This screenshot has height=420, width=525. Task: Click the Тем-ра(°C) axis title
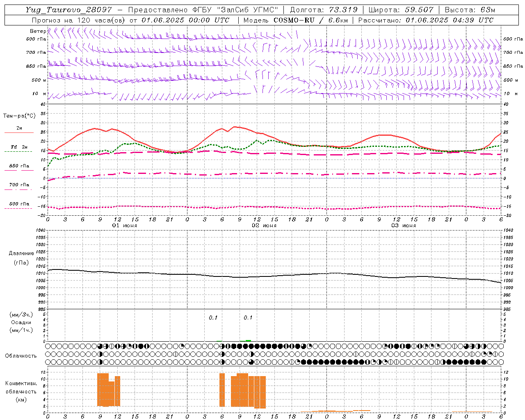click(x=19, y=116)
